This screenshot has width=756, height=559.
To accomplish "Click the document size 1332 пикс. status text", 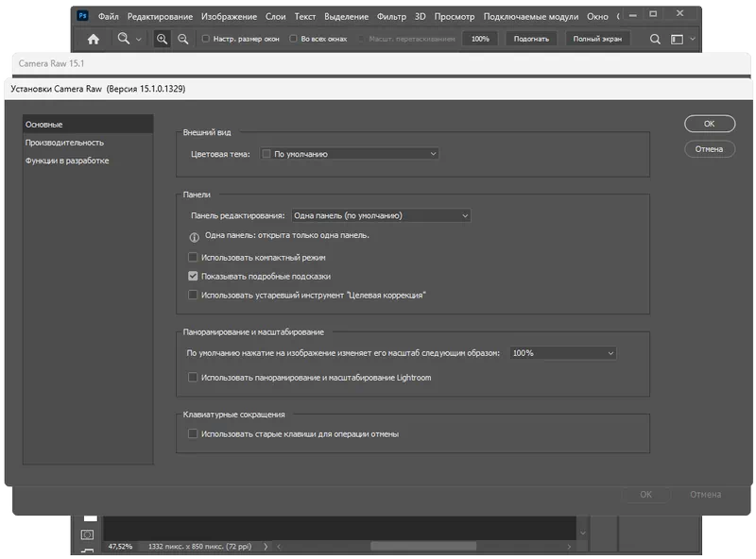I will point(200,547).
